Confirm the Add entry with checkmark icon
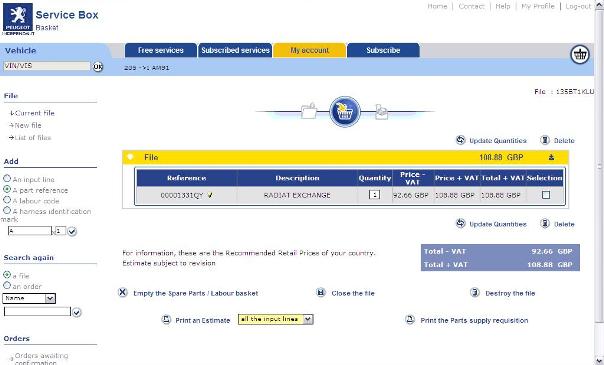604x365 pixels. coord(72,231)
